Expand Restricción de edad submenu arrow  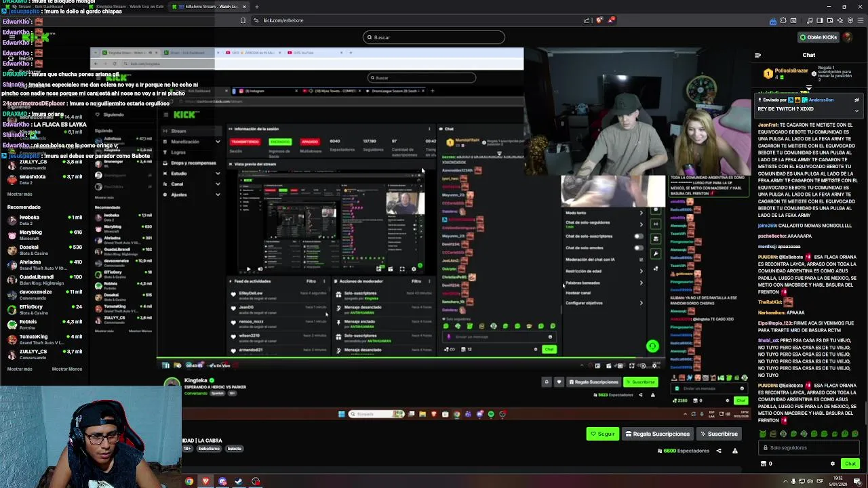[x=641, y=271]
